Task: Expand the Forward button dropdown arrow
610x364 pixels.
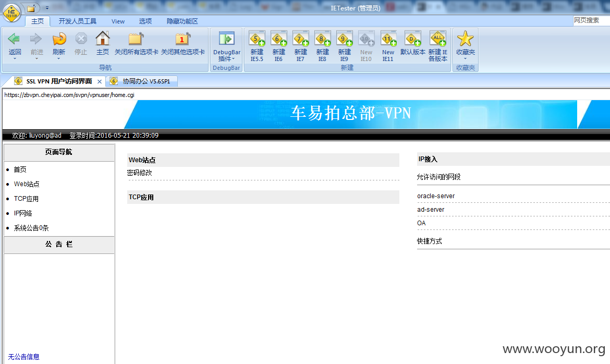Action: pyautogui.click(x=36, y=59)
